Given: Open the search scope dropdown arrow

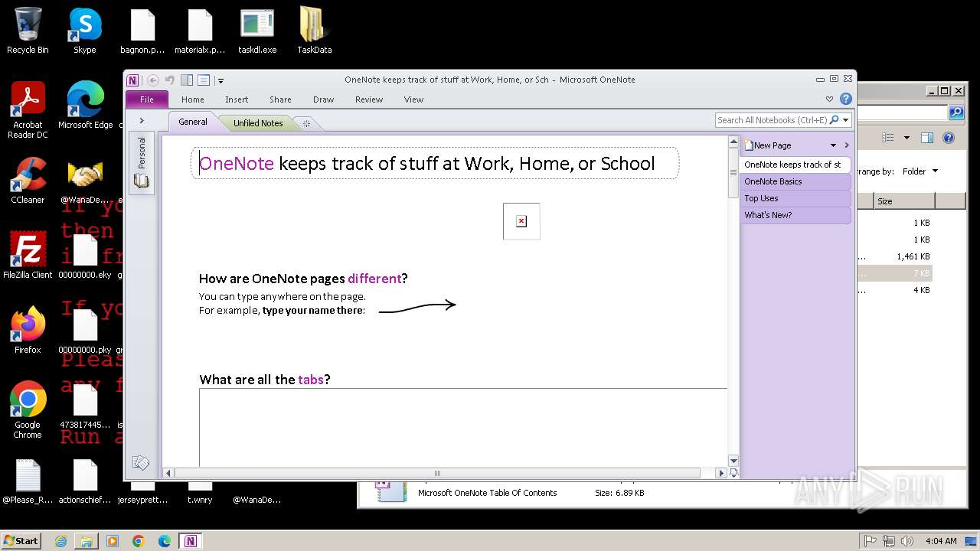Looking at the screenshot, I should [846, 120].
